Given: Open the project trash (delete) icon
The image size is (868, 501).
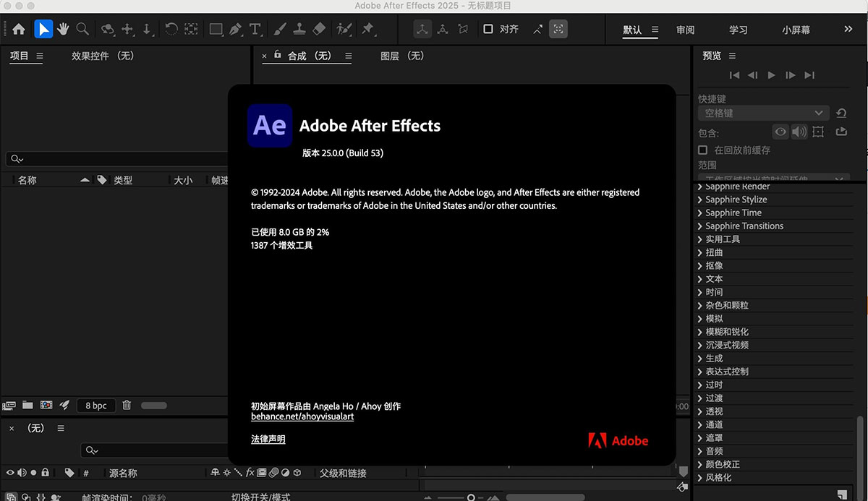Looking at the screenshot, I should click(127, 406).
